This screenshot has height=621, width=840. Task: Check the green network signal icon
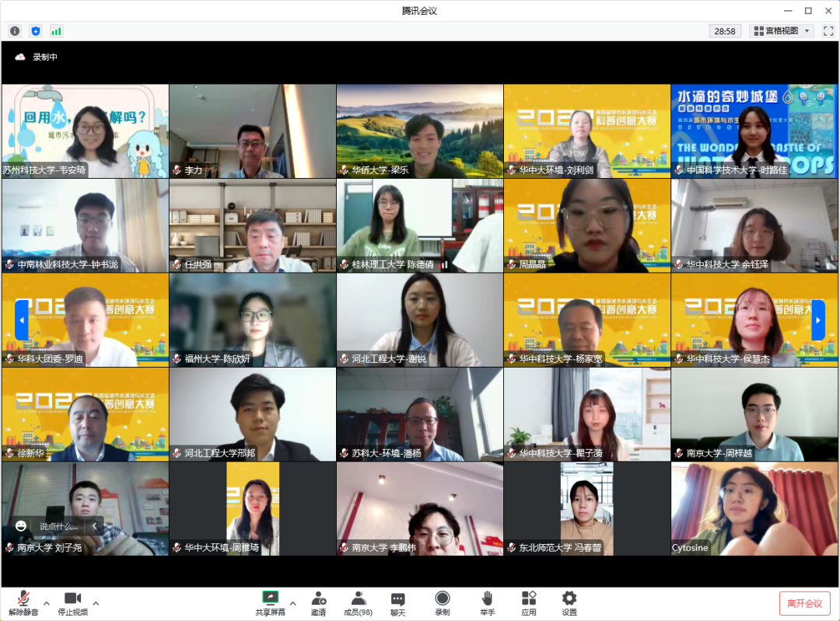pyautogui.click(x=56, y=31)
